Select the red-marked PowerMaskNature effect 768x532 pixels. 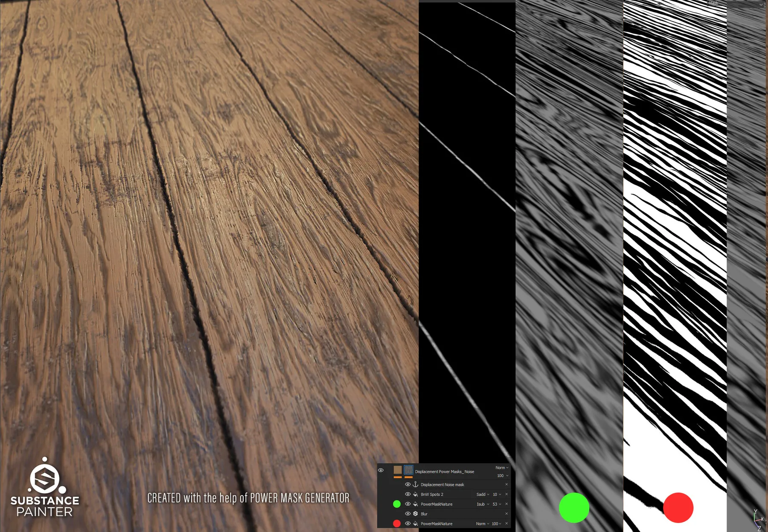pos(436,524)
